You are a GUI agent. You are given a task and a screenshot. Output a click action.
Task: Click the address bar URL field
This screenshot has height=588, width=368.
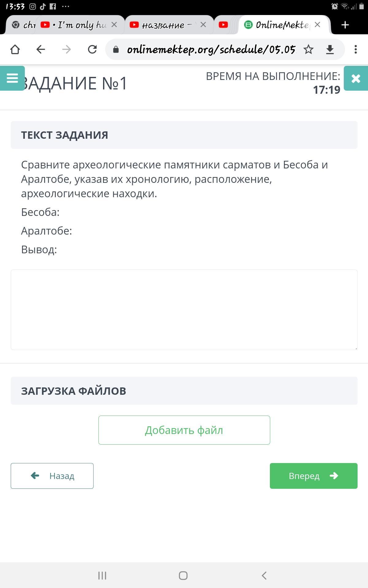[x=211, y=49]
